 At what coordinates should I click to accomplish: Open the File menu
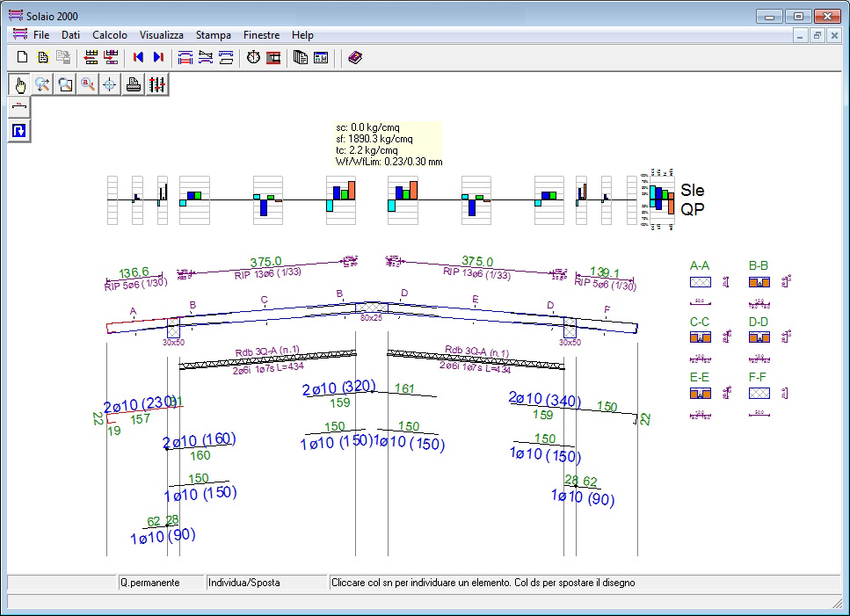[x=41, y=34]
